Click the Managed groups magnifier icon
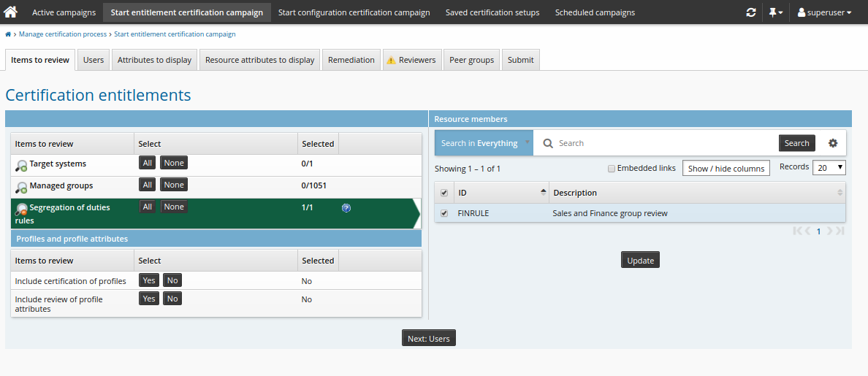The height and width of the screenshot is (376, 868). (21, 187)
